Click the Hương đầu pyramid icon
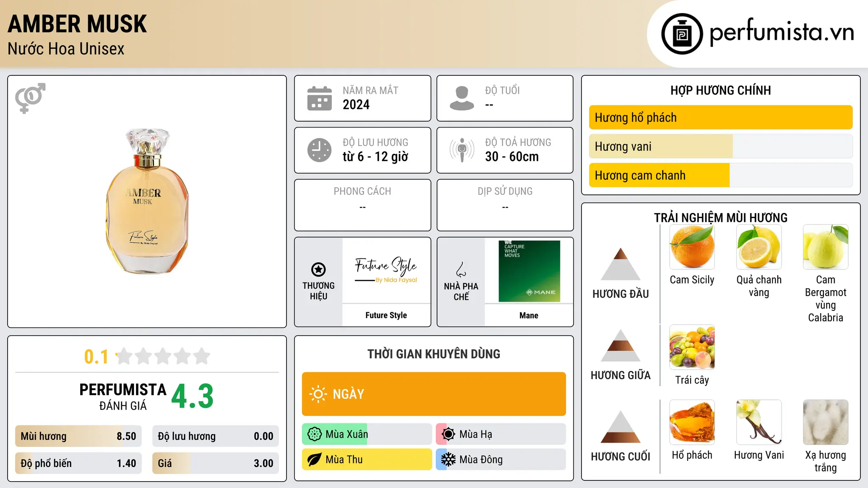The width and height of the screenshot is (868, 488). (x=620, y=264)
